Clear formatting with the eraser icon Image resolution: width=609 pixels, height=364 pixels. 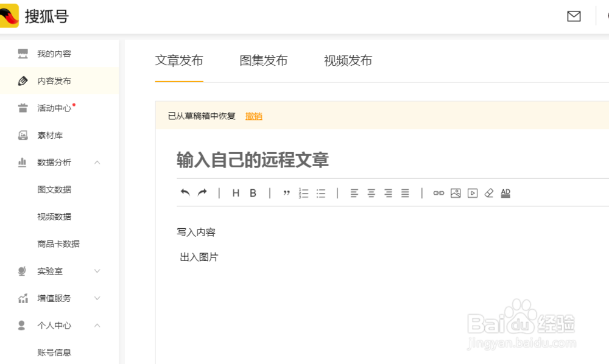[488, 192]
